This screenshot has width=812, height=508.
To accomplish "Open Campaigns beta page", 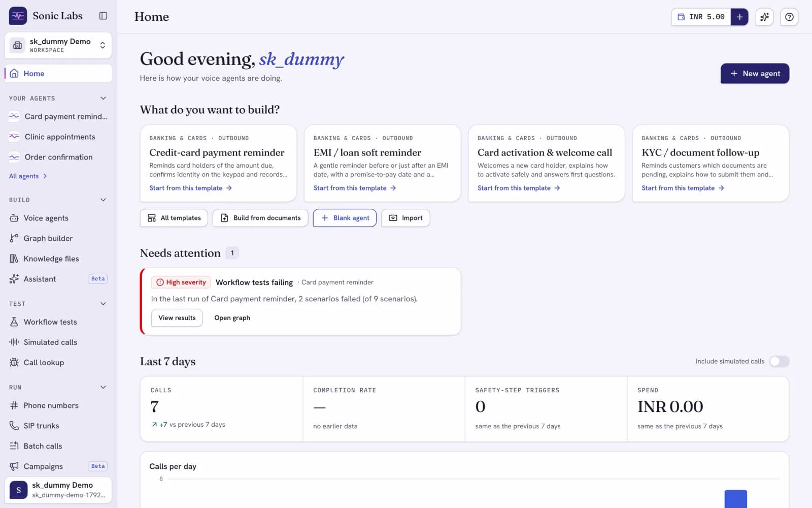I will coord(58,466).
